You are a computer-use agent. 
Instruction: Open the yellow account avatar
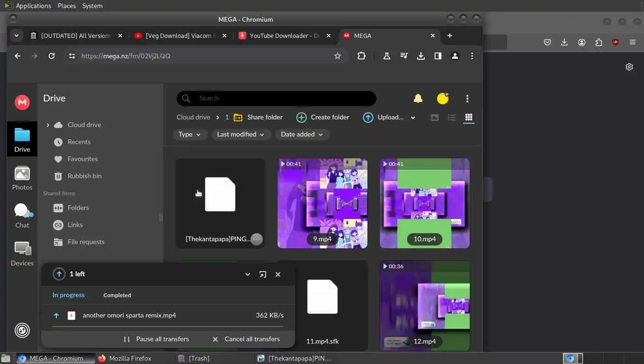pos(443,99)
